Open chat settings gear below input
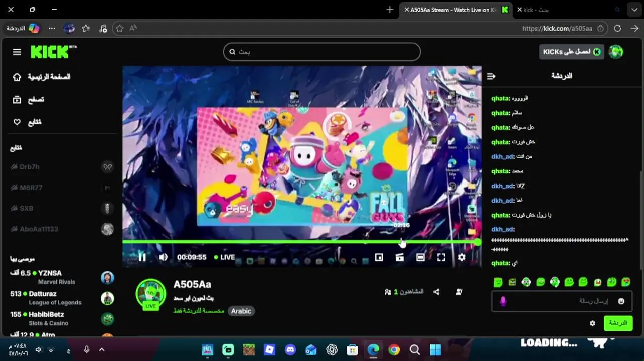 tap(592, 323)
